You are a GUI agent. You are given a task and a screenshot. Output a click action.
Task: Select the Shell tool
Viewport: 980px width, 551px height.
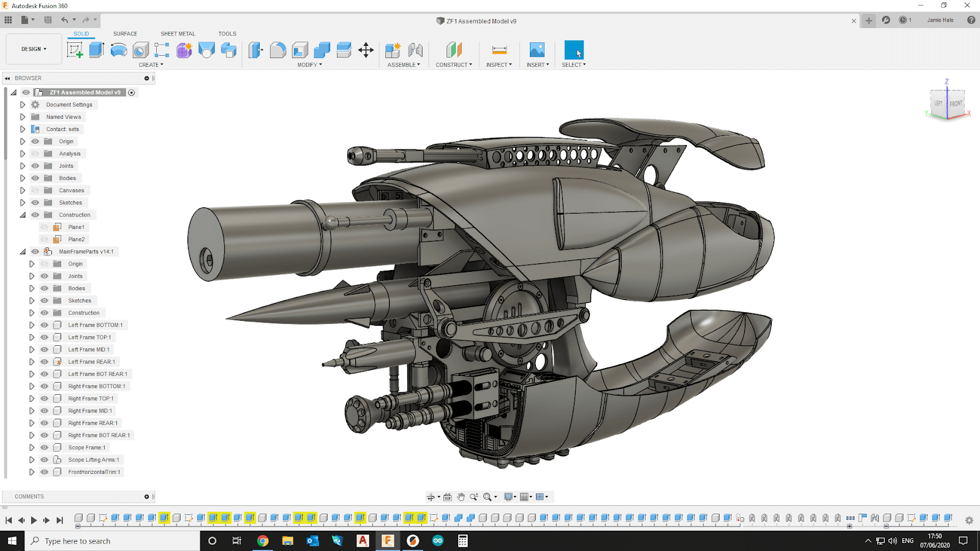[x=300, y=50]
